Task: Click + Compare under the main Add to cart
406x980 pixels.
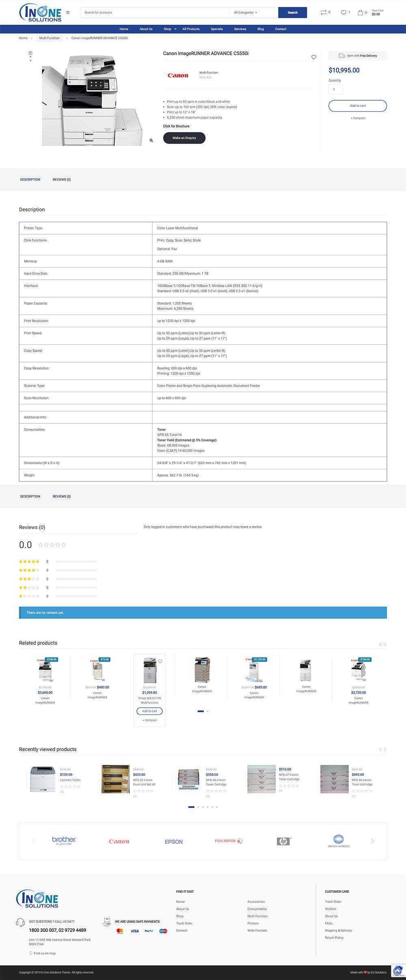Action: pyautogui.click(x=358, y=118)
